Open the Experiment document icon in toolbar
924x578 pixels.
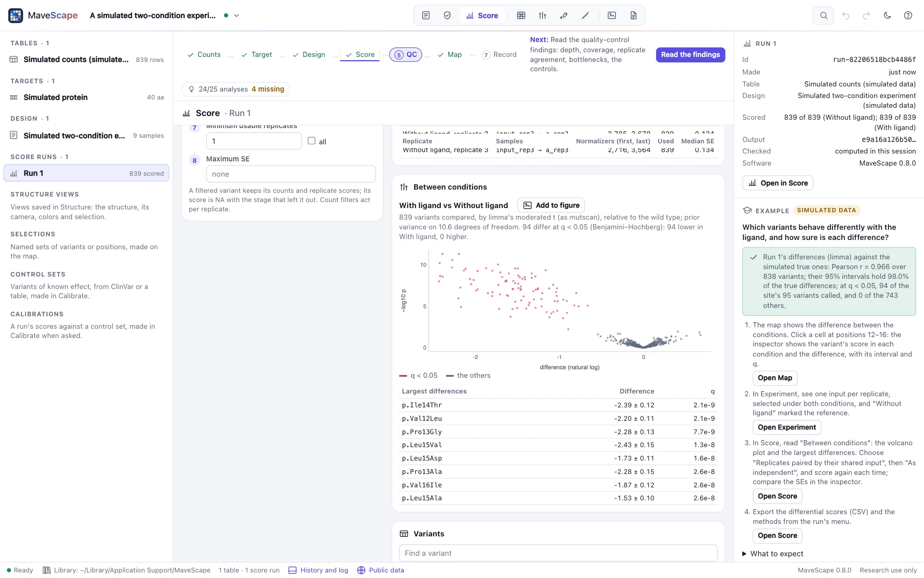(x=426, y=15)
